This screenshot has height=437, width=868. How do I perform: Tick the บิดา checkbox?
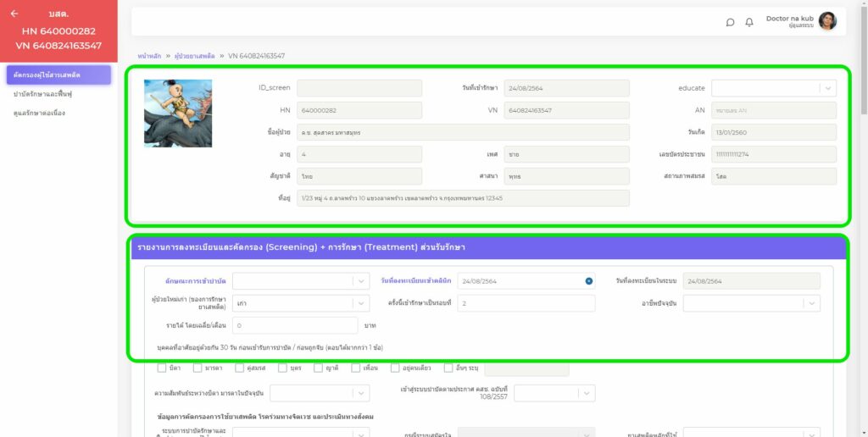coord(162,368)
